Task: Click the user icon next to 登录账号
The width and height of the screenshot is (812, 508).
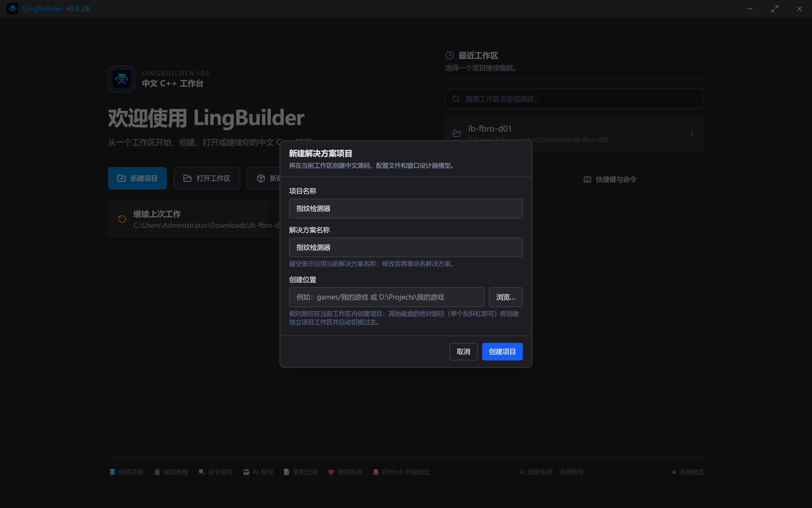Action: pyautogui.click(x=522, y=472)
